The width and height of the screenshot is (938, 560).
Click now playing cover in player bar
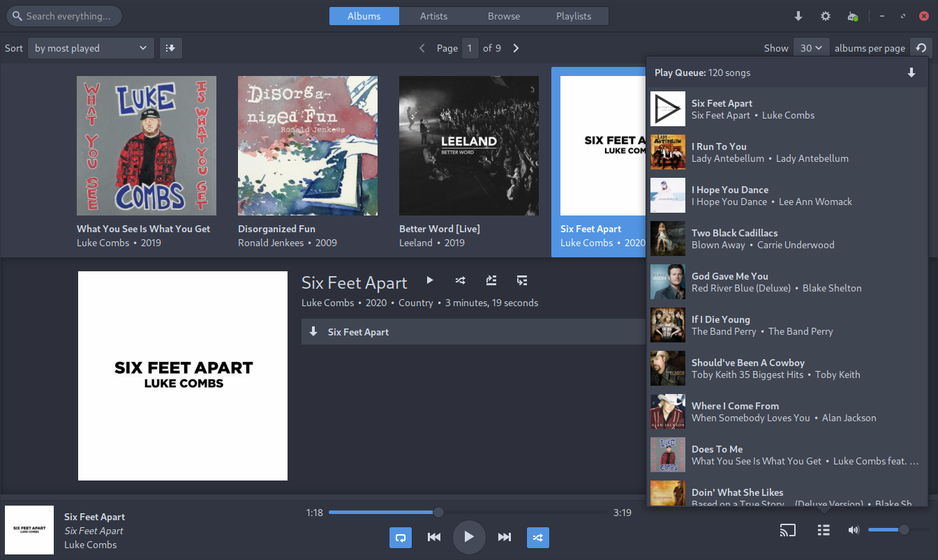(29, 530)
